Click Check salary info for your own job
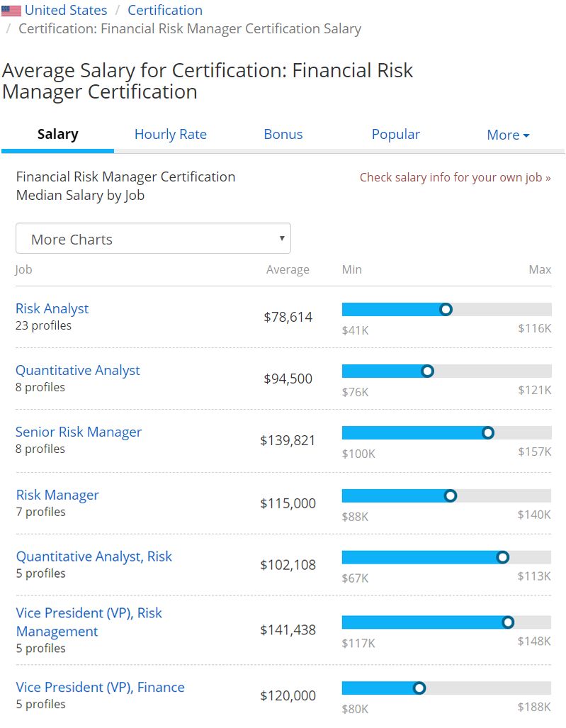Screen dimensions: 566x728 (x=455, y=177)
